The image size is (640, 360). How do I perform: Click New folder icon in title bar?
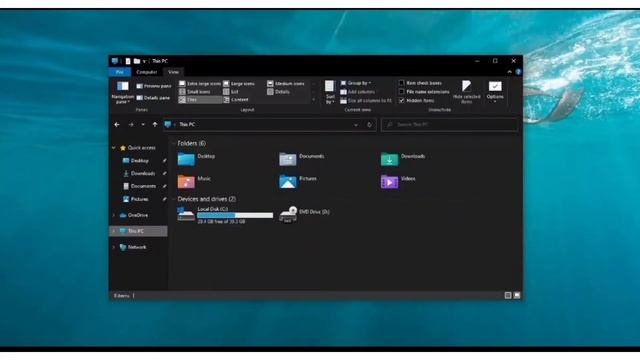coord(137,61)
